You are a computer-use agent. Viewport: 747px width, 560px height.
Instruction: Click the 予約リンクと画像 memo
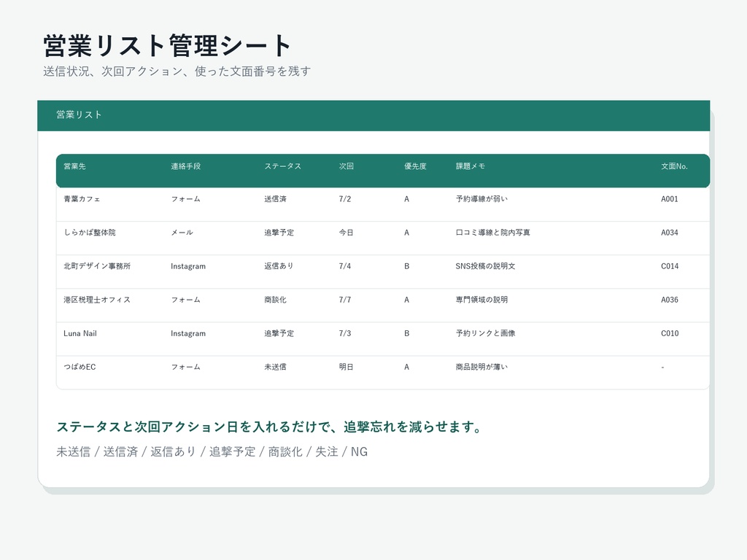485,333
